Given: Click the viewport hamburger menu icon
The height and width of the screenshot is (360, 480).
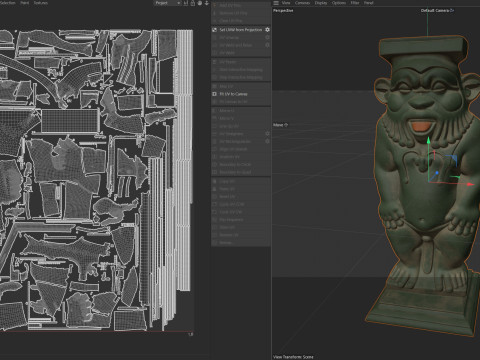Looking at the screenshot, I should pos(276,3).
